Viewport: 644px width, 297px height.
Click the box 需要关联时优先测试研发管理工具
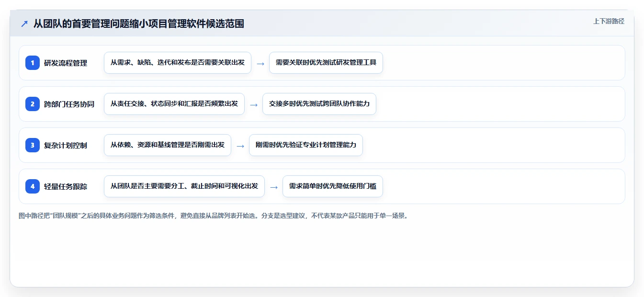coord(326,63)
